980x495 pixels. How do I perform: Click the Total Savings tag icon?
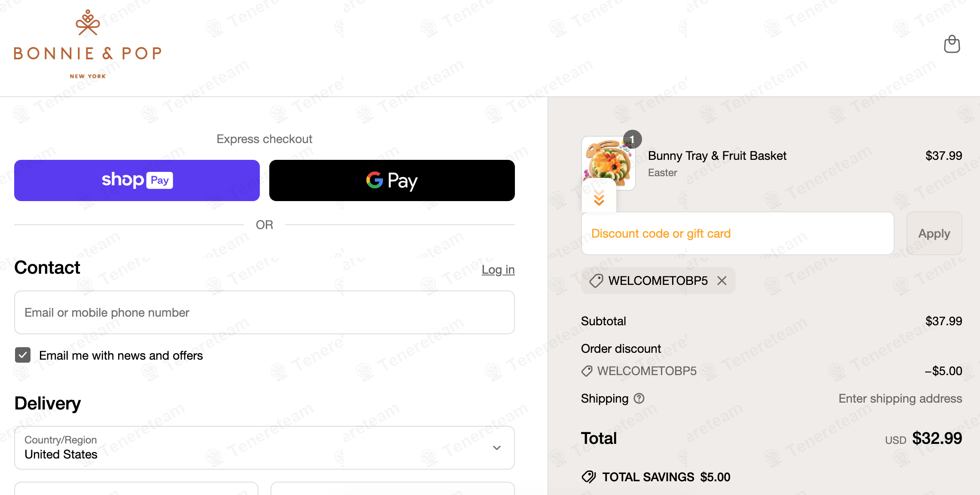588,477
